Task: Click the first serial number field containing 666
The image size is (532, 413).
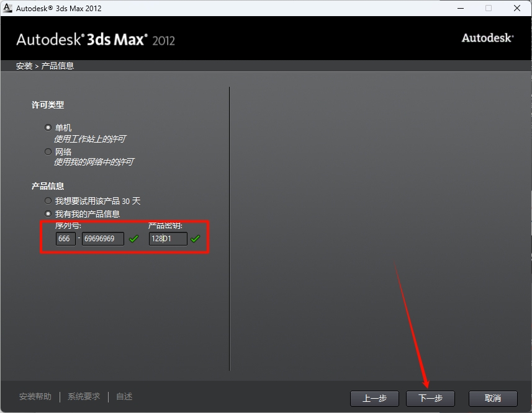Action: tap(65, 239)
